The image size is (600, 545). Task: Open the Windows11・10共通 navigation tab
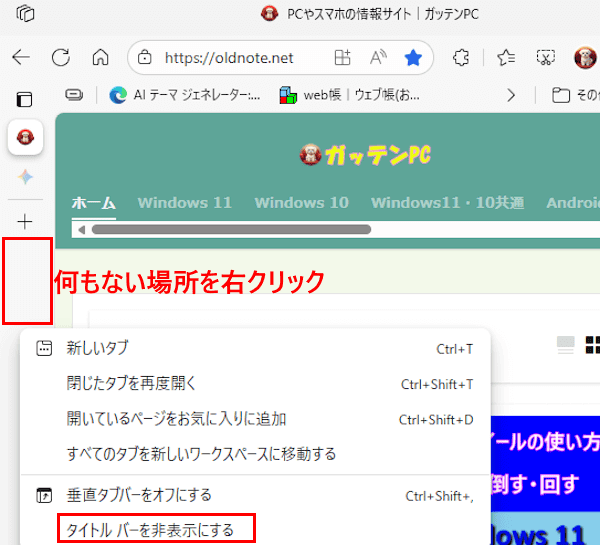(447, 203)
